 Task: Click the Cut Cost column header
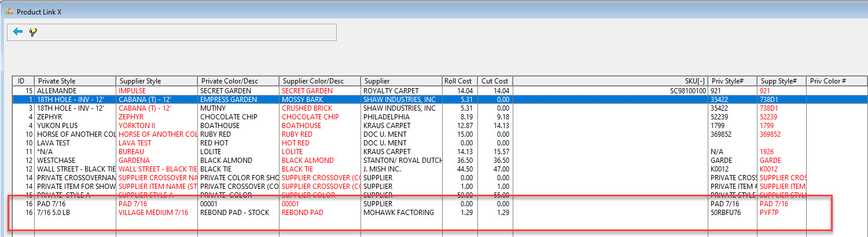pyautogui.click(x=495, y=81)
